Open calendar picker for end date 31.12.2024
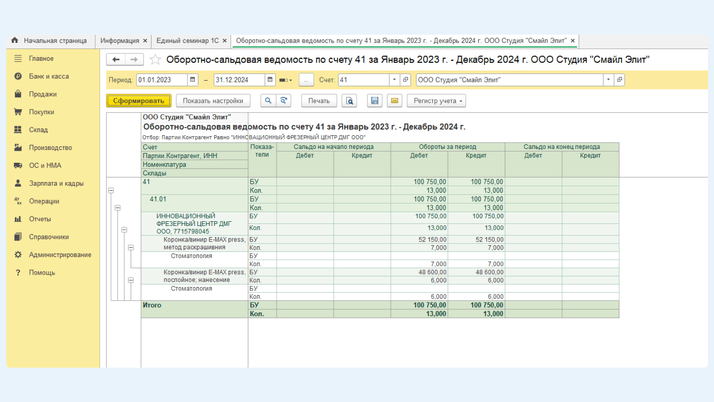 270,80
